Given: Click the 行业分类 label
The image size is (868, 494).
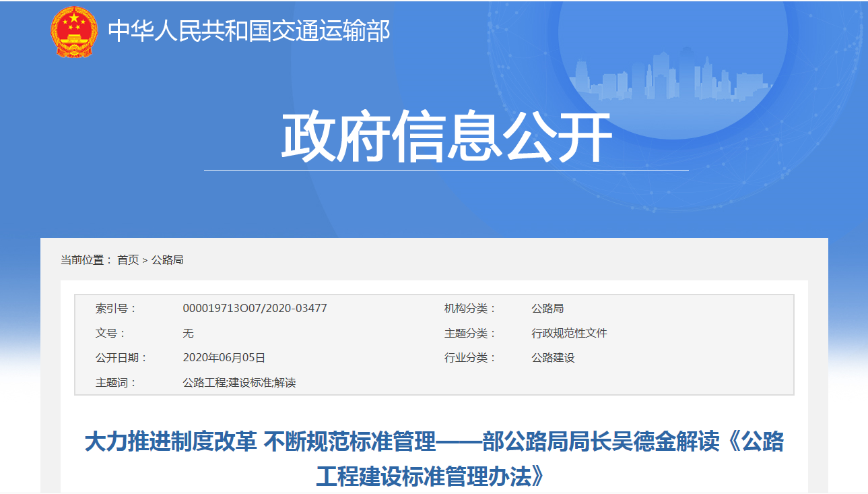Looking at the screenshot, I should tap(469, 358).
